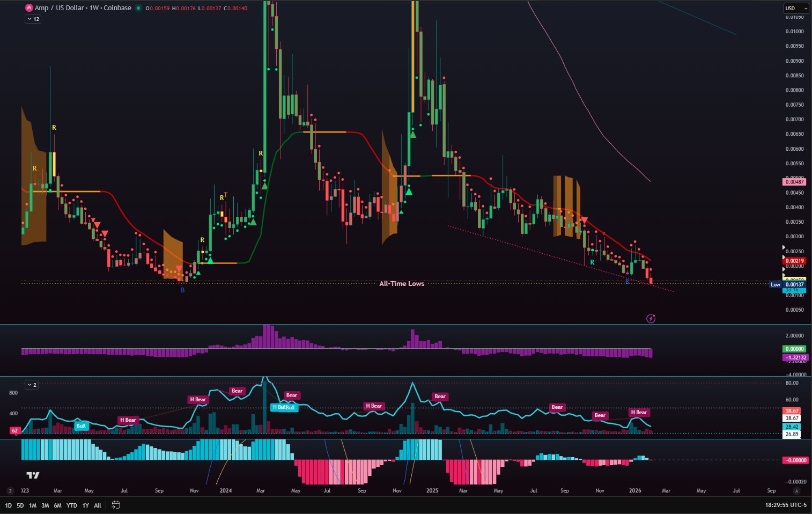This screenshot has width=812, height=514.
Task: Click the Amp coin logo icon
Action: coord(29,8)
